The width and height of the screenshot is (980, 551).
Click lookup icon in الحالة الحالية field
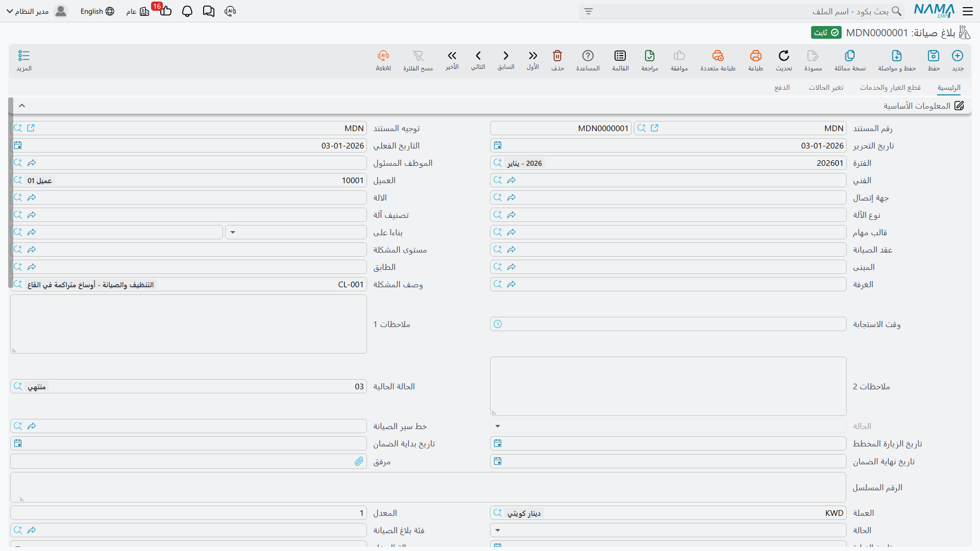point(18,386)
